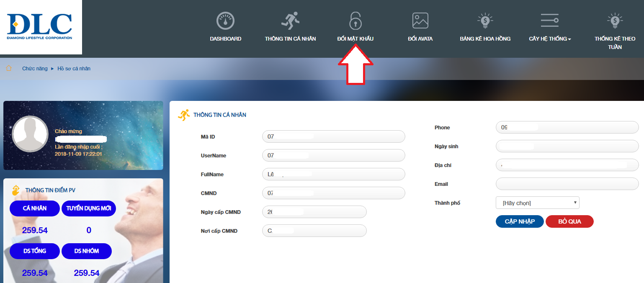The height and width of the screenshot is (283, 644).
Task: Open the Thành phố city dropdown
Action: tap(537, 203)
